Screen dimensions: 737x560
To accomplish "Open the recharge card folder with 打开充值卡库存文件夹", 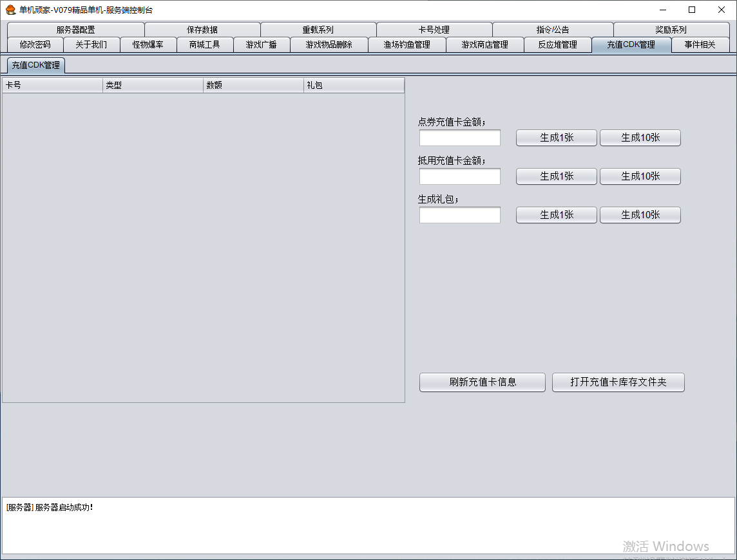I will point(618,382).
